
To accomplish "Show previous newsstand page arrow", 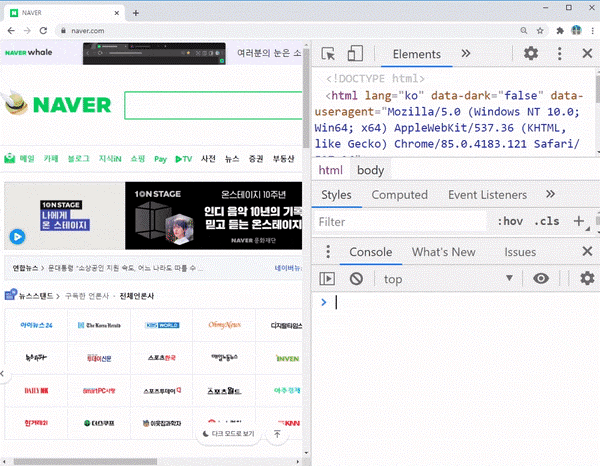I will (x=3, y=373).
